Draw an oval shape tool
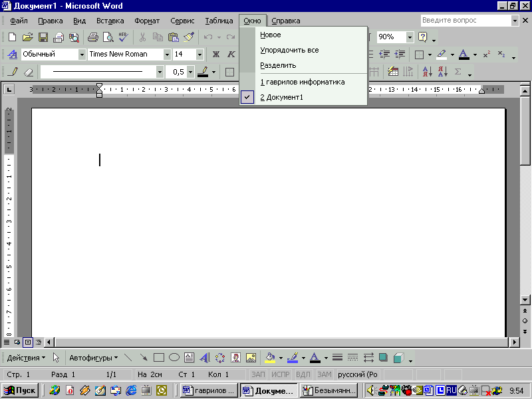The image size is (532, 399). click(x=174, y=358)
